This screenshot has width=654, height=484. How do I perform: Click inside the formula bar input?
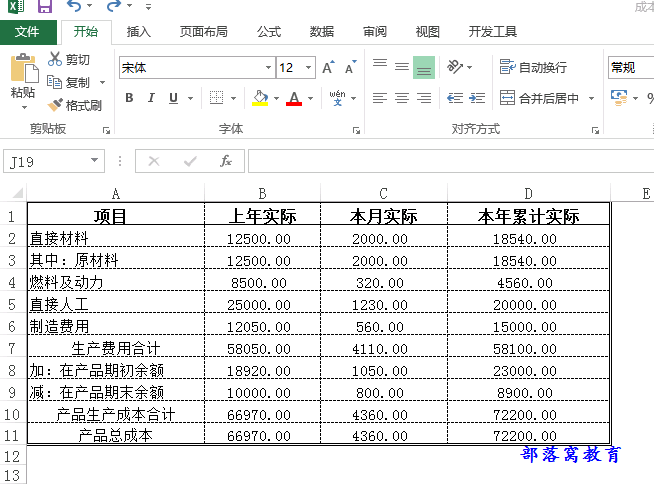(x=451, y=161)
